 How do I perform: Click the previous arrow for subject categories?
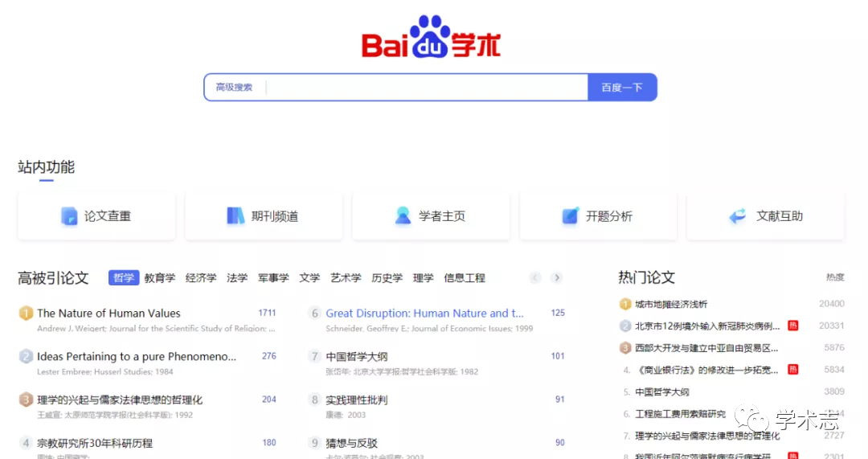[534, 278]
